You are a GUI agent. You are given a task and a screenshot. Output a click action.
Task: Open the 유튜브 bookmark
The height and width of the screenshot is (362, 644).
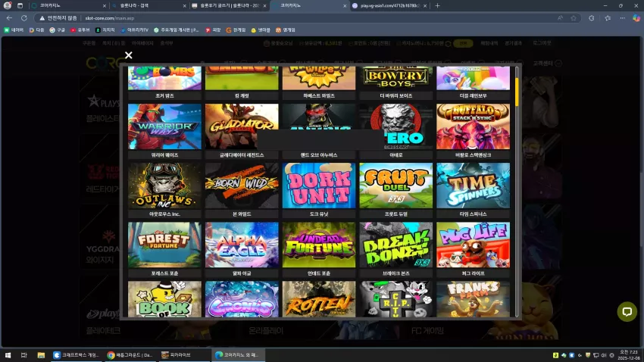tap(80, 30)
